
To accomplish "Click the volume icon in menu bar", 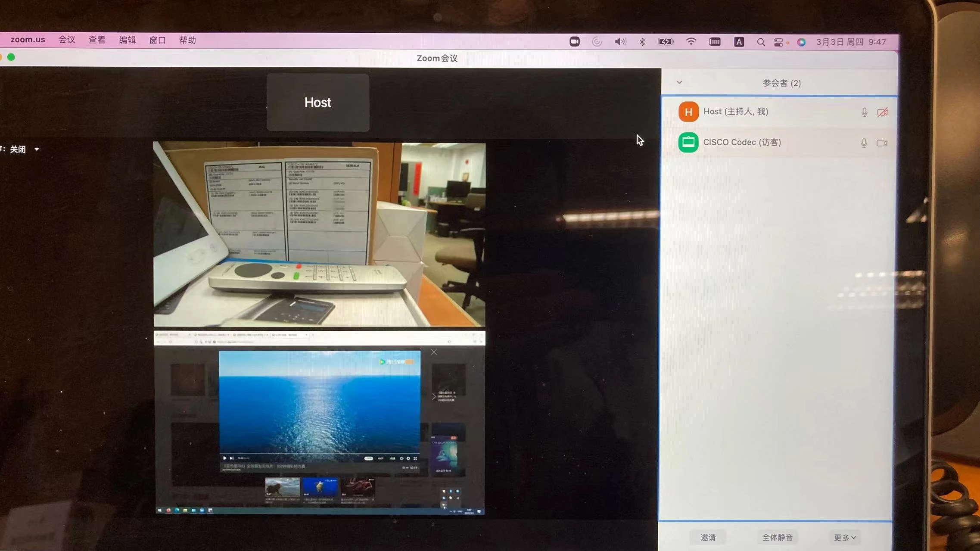I will click(x=620, y=42).
